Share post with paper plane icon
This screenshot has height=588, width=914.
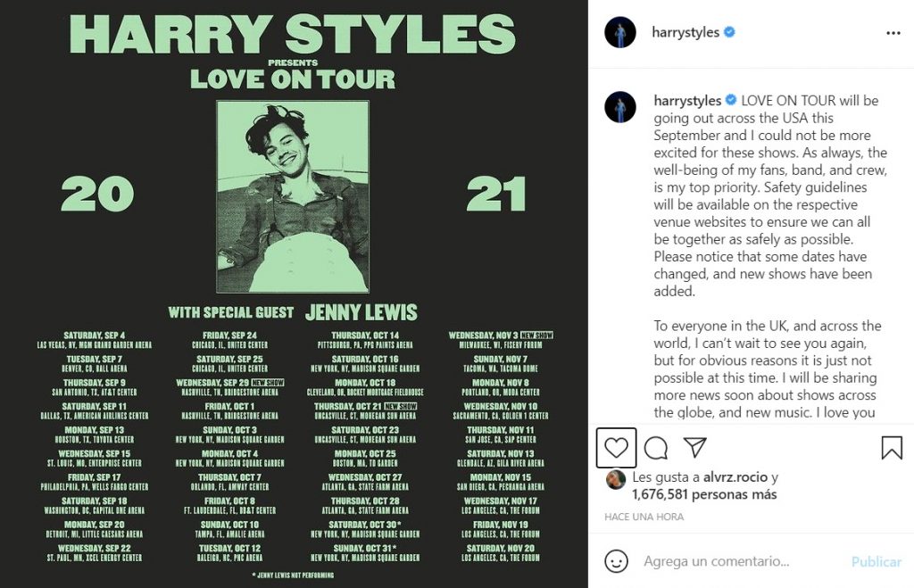tap(695, 447)
